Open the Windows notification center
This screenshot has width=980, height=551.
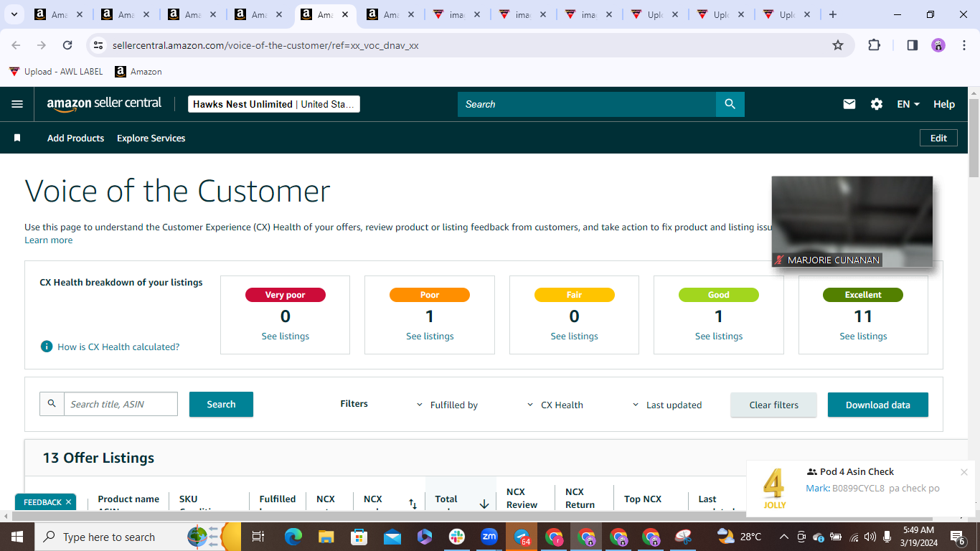click(958, 537)
